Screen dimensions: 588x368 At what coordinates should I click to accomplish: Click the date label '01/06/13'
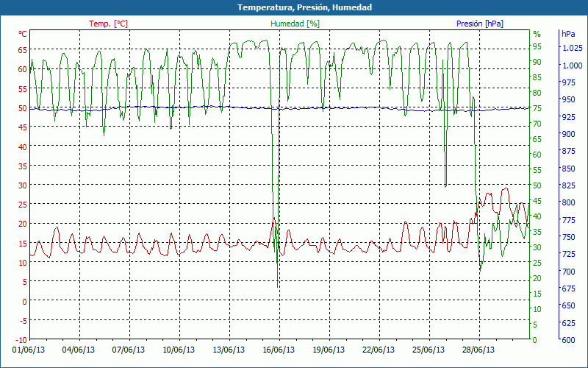(29, 350)
